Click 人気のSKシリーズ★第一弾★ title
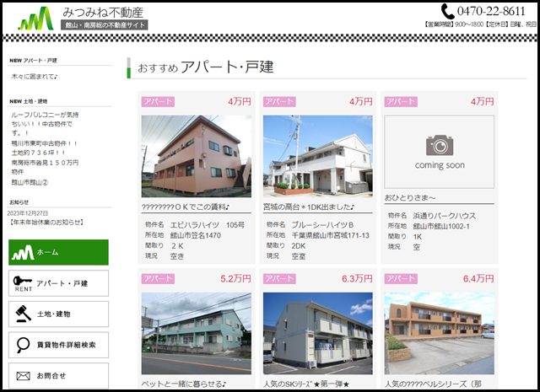 tap(306, 384)
